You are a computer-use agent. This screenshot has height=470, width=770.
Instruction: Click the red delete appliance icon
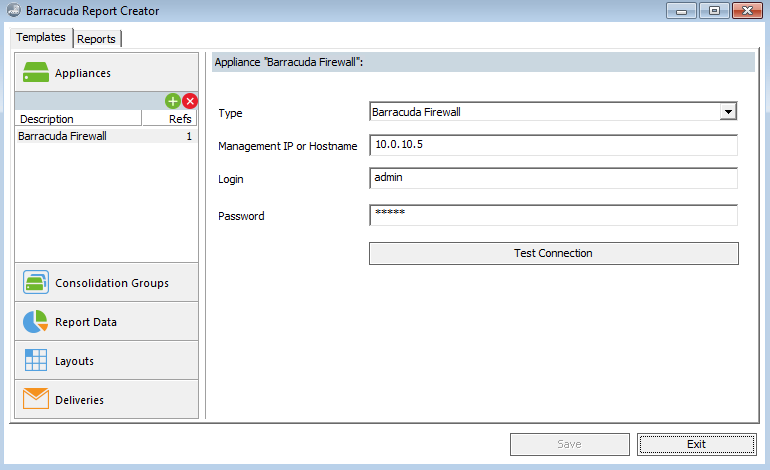pos(190,101)
